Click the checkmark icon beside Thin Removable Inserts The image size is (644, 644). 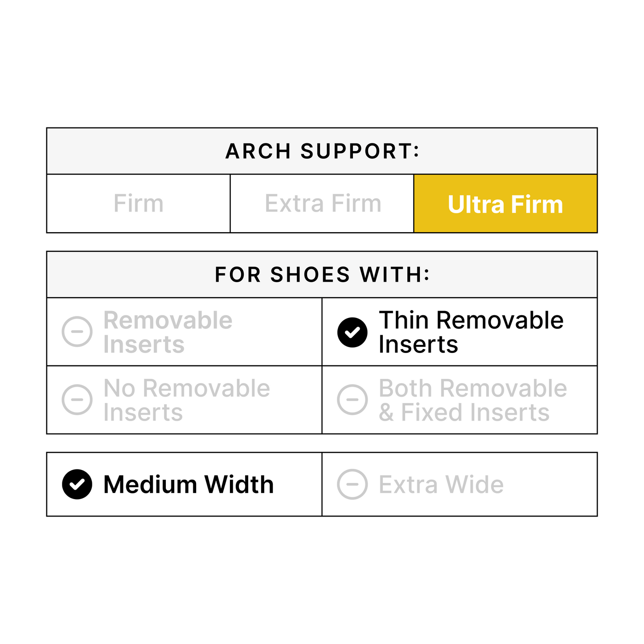352,332
